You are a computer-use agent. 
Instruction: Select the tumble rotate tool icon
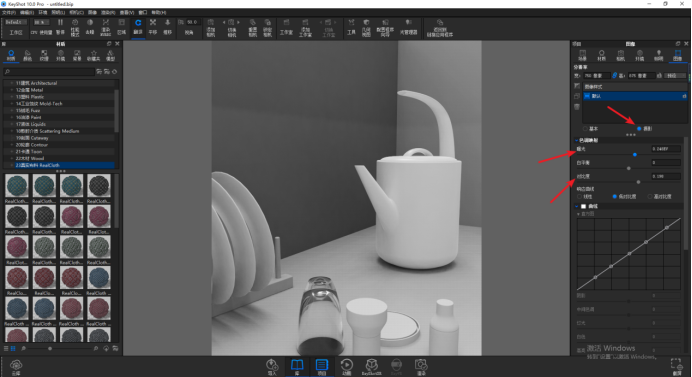(138, 23)
